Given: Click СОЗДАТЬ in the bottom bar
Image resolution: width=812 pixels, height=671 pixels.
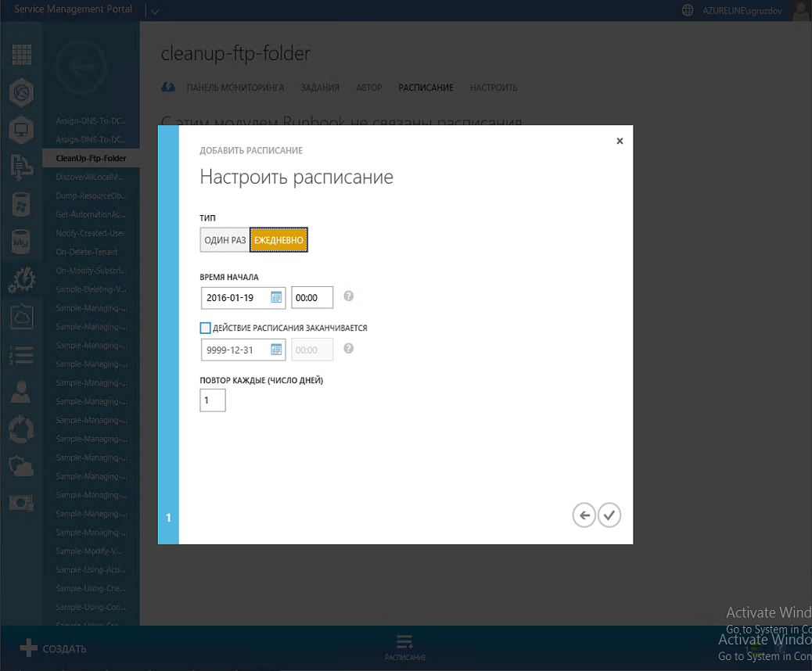Looking at the screenshot, I should [56, 648].
